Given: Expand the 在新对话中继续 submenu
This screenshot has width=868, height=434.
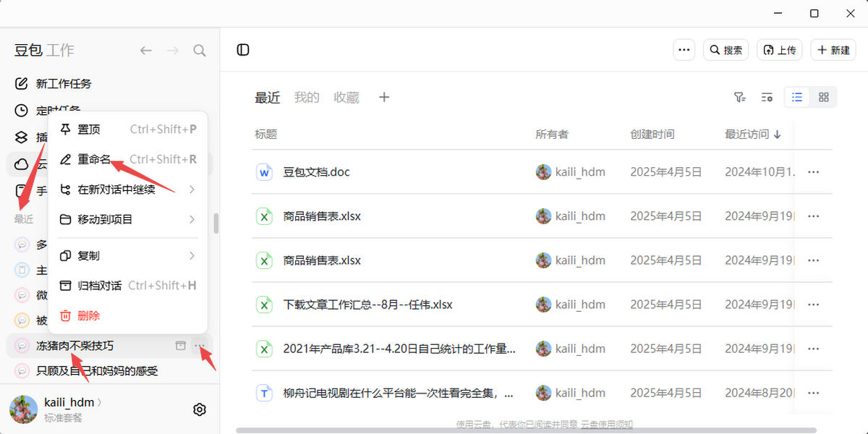Looking at the screenshot, I should click(127, 190).
